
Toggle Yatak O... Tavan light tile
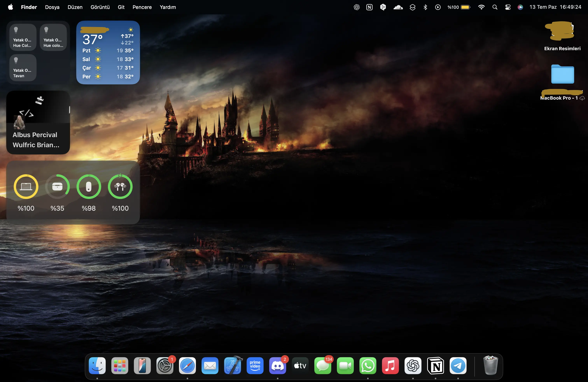23,68
